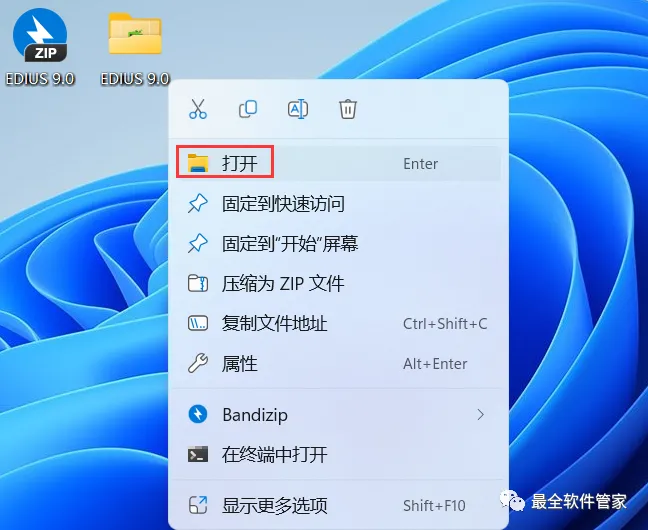The height and width of the screenshot is (530, 648).
Task: Click the Rename icon in context menu
Action: (298, 109)
